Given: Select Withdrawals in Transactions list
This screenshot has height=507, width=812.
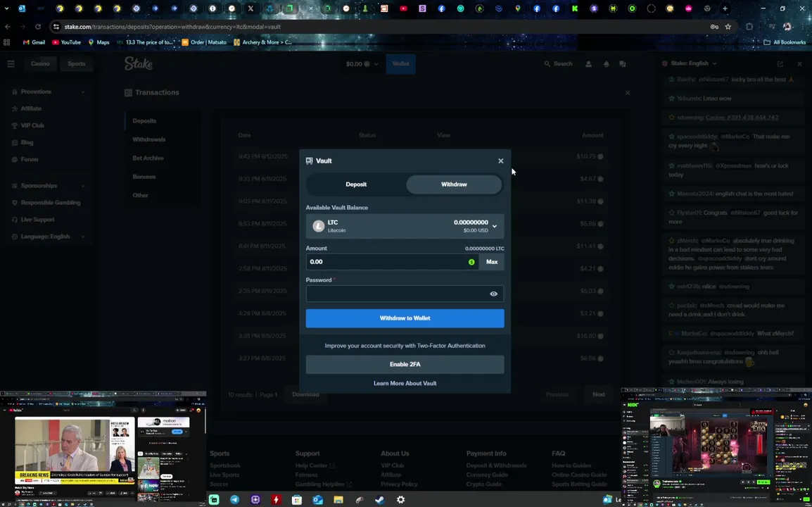Looking at the screenshot, I should tap(148, 139).
